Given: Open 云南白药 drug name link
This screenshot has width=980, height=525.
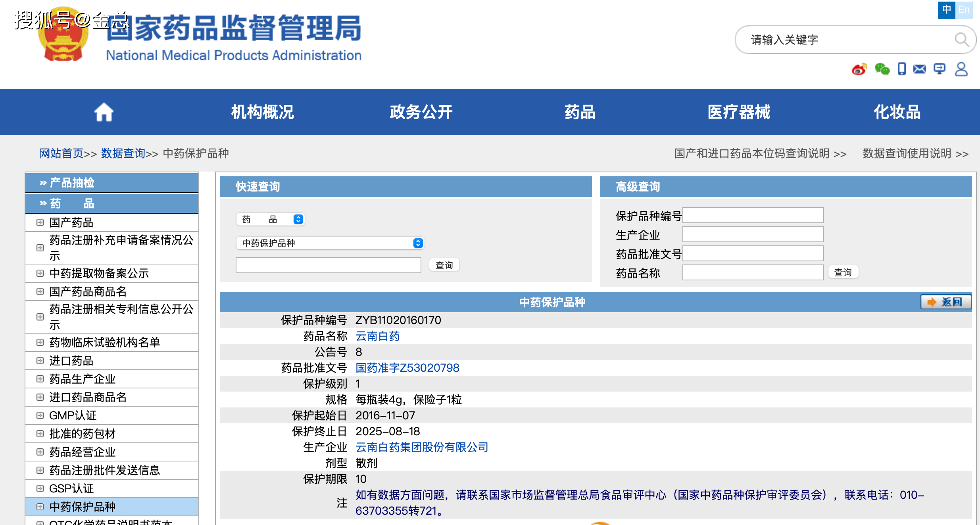Looking at the screenshot, I should (377, 336).
